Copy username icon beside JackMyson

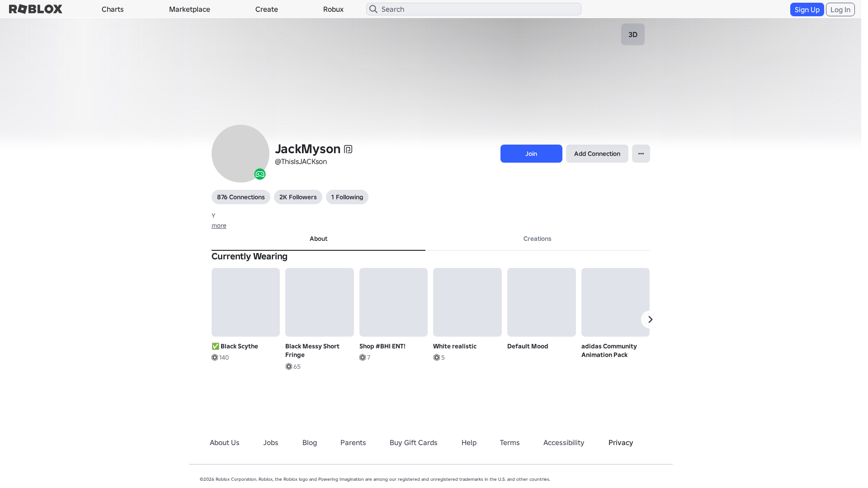coord(348,149)
